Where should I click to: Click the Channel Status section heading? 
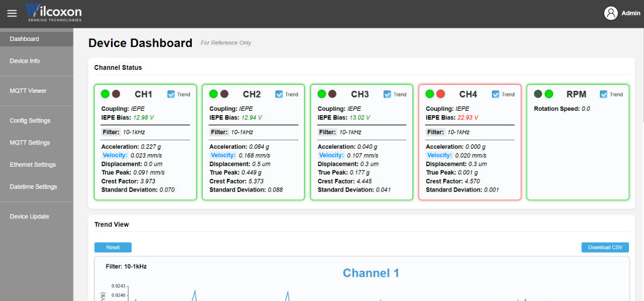point(118,67)
